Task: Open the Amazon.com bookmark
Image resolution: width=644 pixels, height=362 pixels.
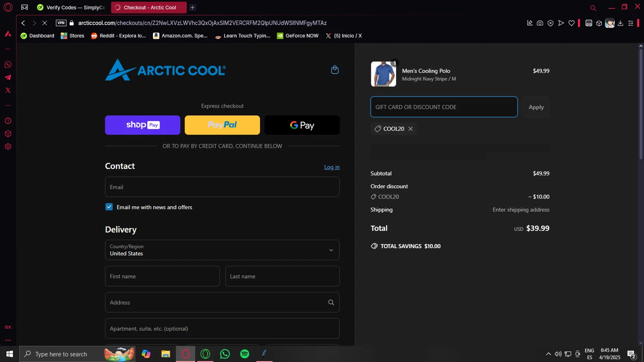Action: click(x=180, y=36)
